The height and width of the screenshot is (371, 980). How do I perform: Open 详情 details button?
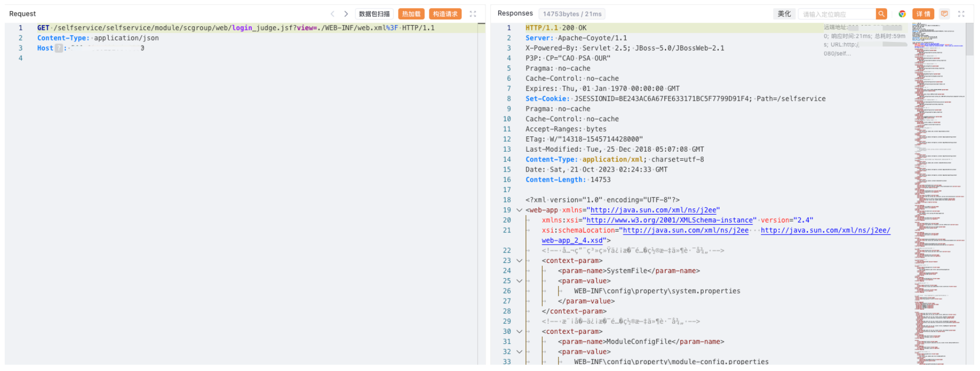pyautogui.click(x=923, y=14)
